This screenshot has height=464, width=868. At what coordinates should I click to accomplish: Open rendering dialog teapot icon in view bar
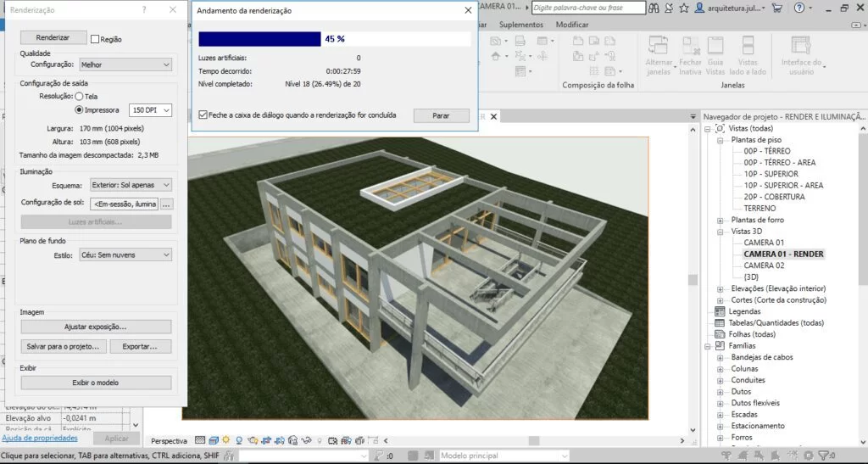(x=253, y=441)
